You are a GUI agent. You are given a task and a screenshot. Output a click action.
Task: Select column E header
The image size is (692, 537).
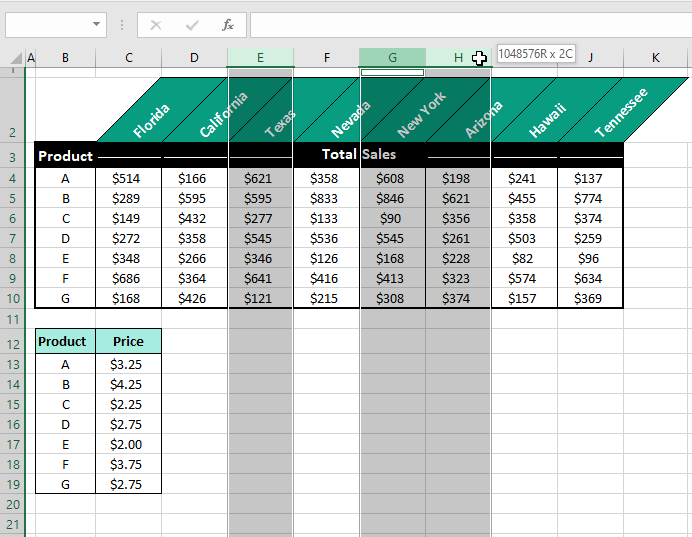point(260,58)
